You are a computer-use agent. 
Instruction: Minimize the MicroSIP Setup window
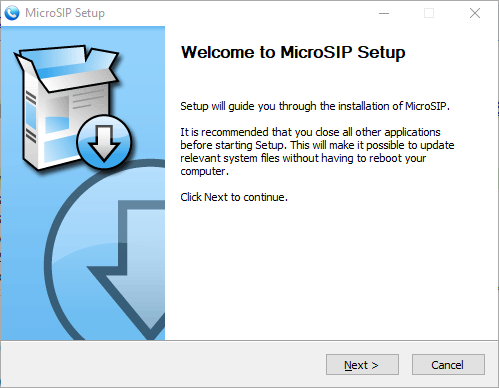point(384,13)
